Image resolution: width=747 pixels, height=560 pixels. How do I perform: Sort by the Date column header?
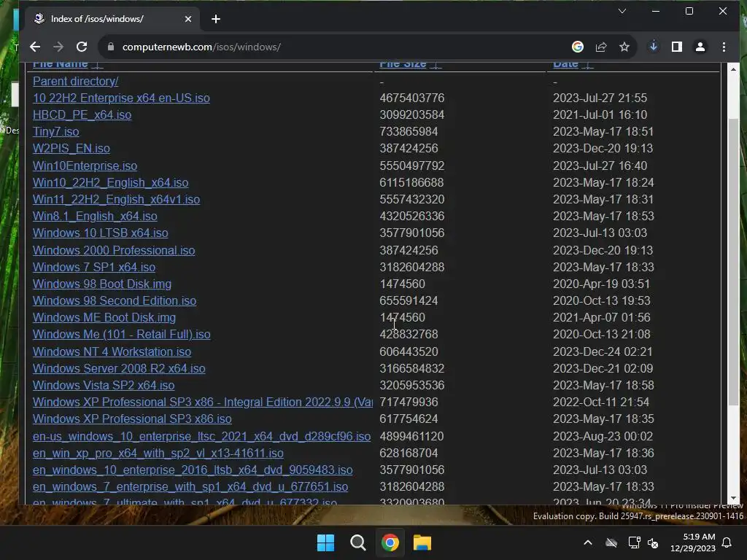pyautogui.click(x=565, y=64)
